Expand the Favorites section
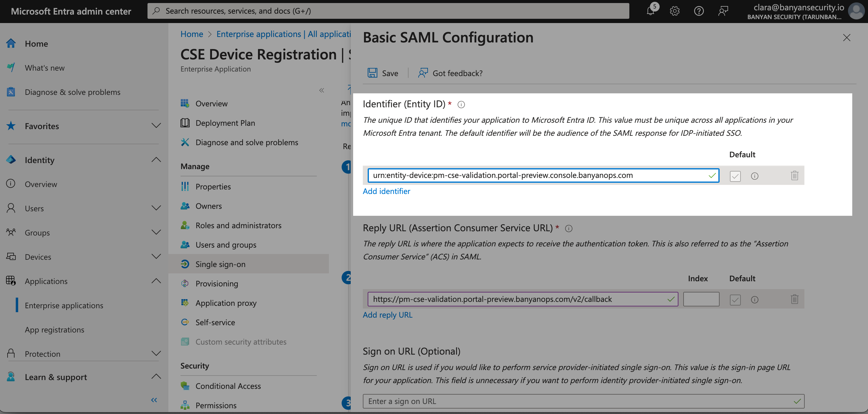Image resolution: width=868 pixels, height=414 pixels. pyautogui.click(x=156, y=126)
